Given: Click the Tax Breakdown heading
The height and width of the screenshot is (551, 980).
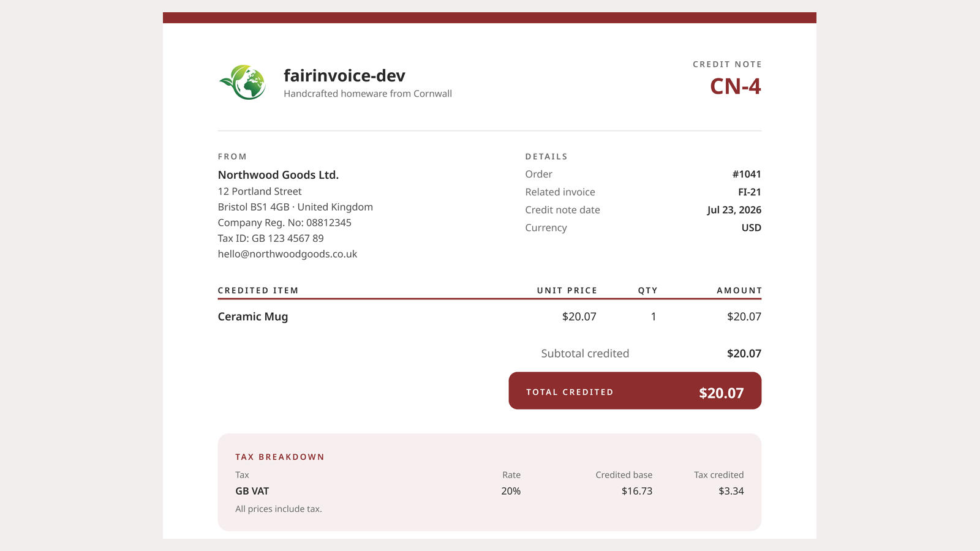Looking at the screenshot, I should point(280,457).
